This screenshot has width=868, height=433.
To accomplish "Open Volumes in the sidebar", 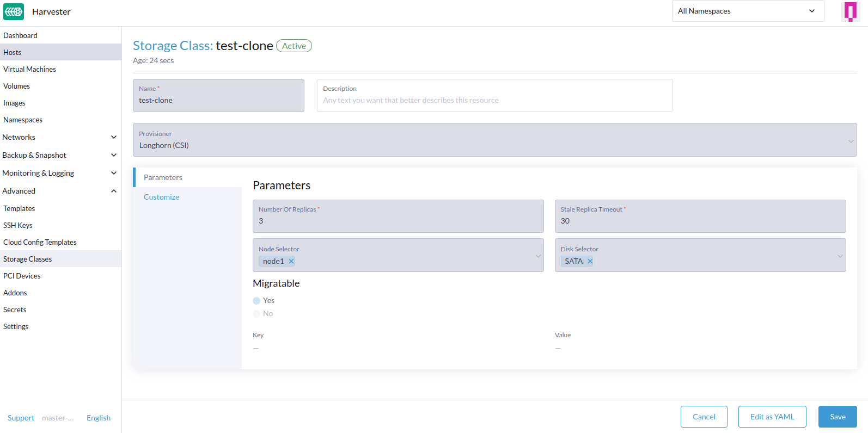I will [60, 86].
